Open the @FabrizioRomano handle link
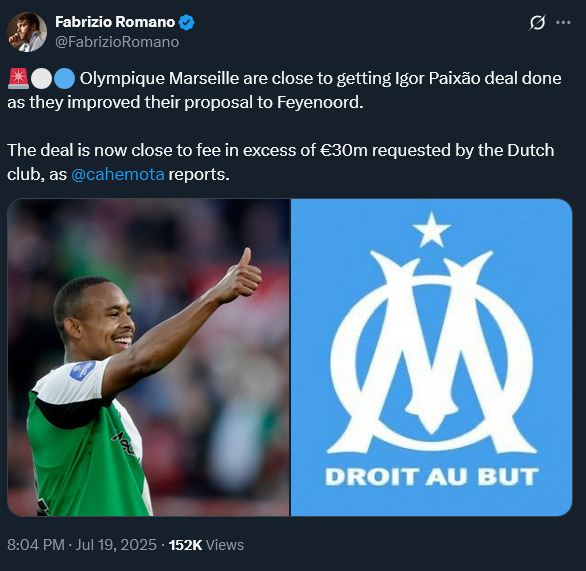 pyautogui.click(x=117, y=42)
